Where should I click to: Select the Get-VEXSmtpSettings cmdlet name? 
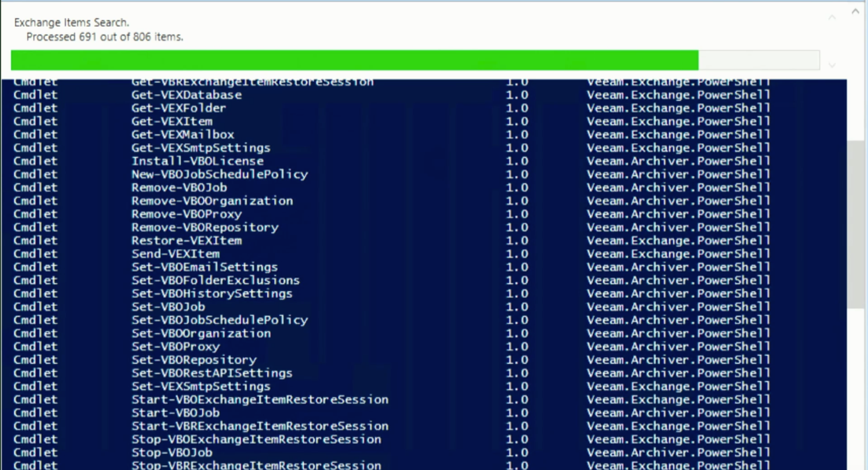click(201, 148)
